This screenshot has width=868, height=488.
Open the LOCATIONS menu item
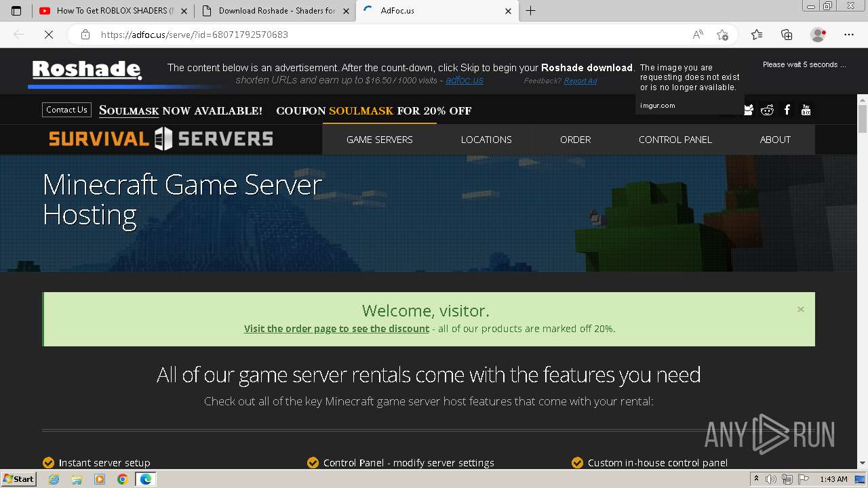click(x=486, y=140)
